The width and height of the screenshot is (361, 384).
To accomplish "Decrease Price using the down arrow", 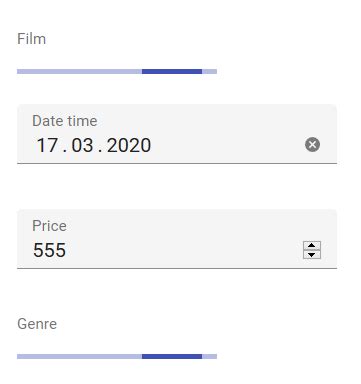I will (312, 255).
